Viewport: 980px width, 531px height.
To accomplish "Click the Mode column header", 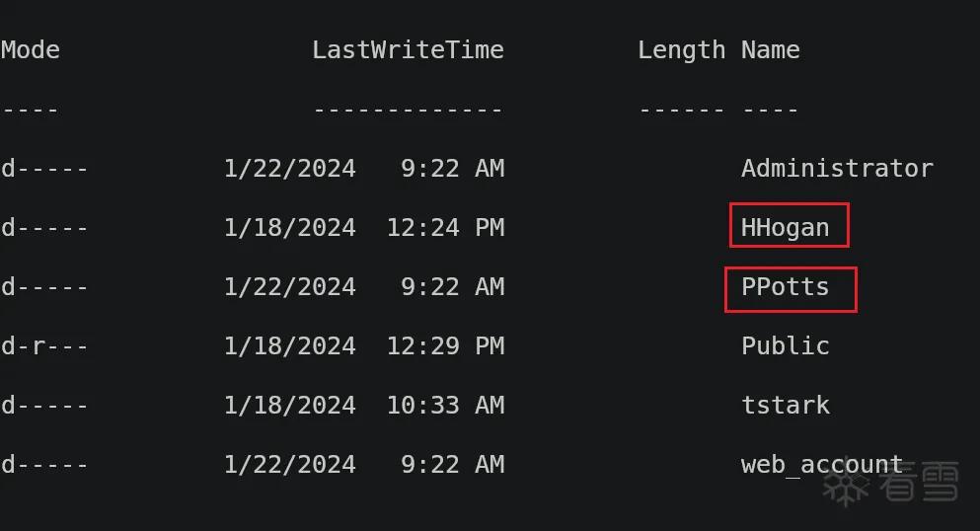I will point(30,50).
